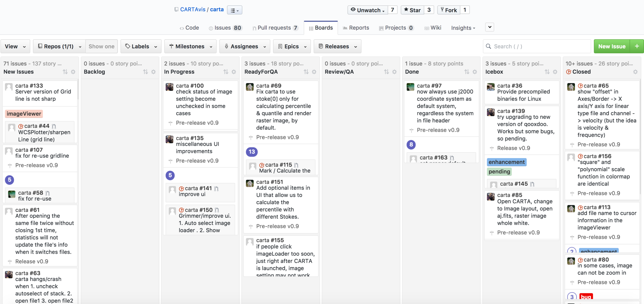Screen dimensions: 644x304
Task: Star the carta repository
Action: point(412,10)
